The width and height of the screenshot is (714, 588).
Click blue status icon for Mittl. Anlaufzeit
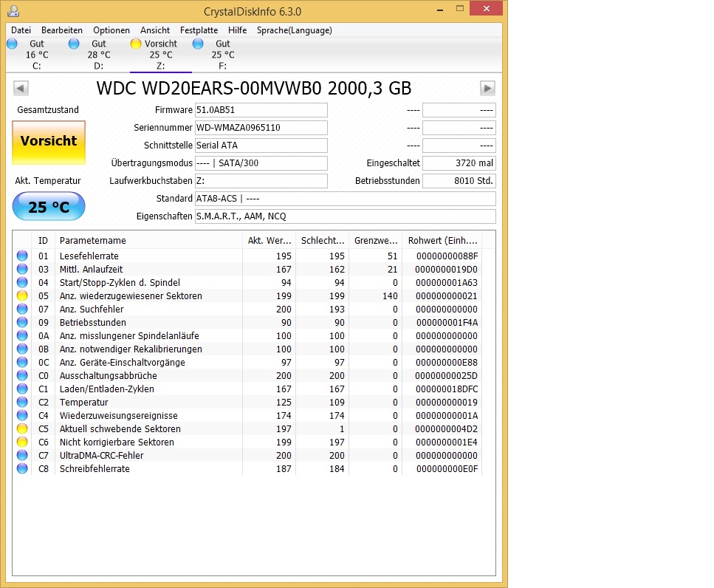click(22, 269)
